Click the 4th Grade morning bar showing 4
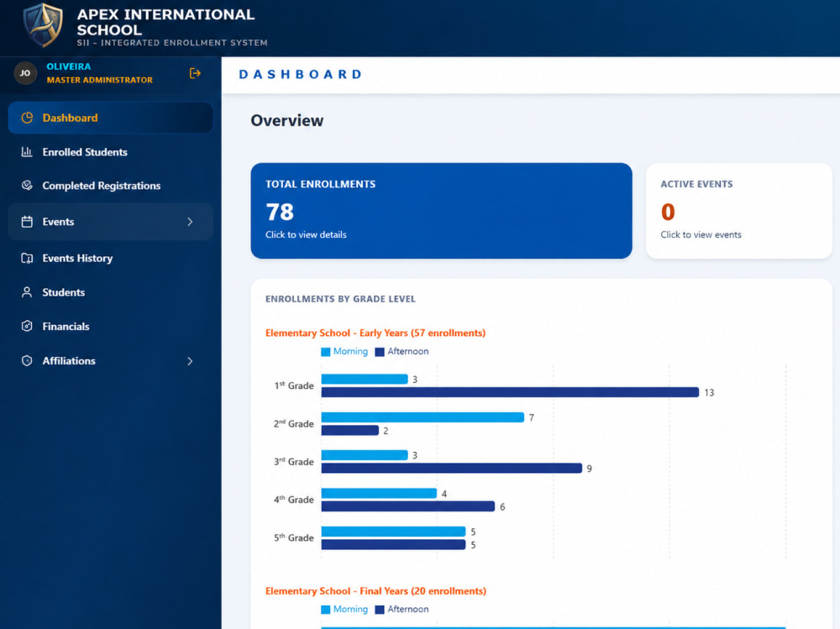This screenshot has width=840, height=629. pos(380,494)
